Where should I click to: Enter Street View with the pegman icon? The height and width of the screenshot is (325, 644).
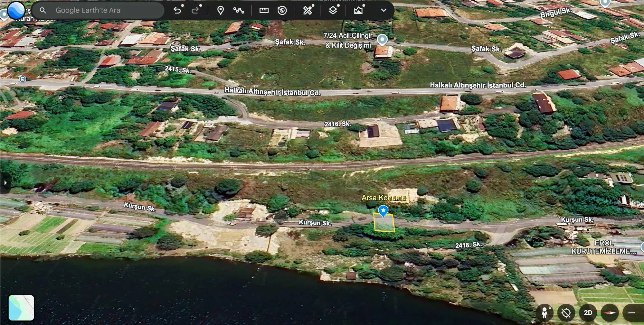click(545, 313)
